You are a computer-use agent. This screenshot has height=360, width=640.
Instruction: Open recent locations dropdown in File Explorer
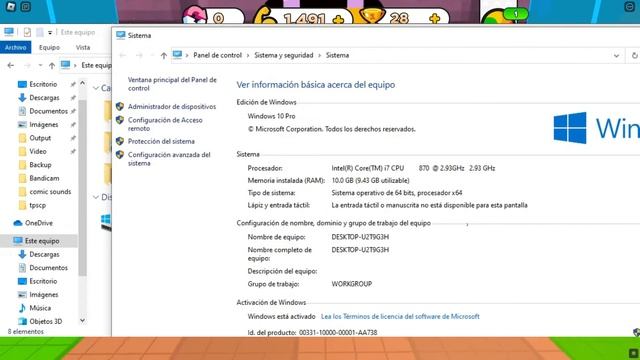[x=40, y=65]
